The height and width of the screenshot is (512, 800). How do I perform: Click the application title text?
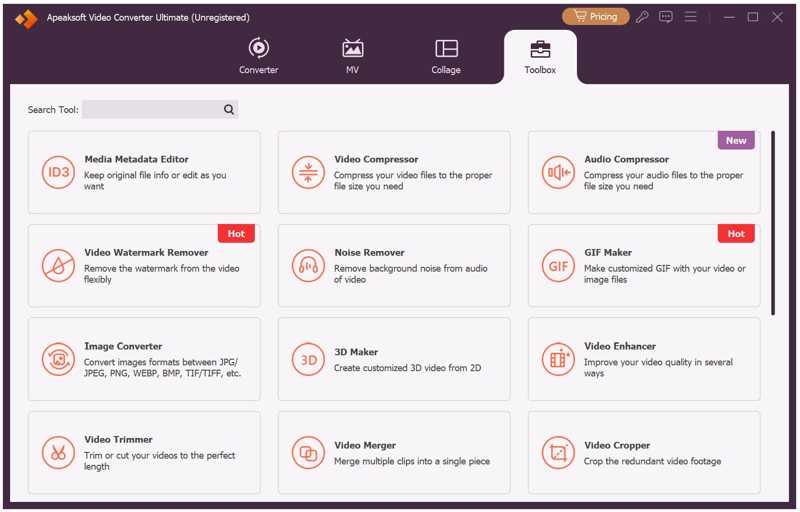click(x=148, y=18)
